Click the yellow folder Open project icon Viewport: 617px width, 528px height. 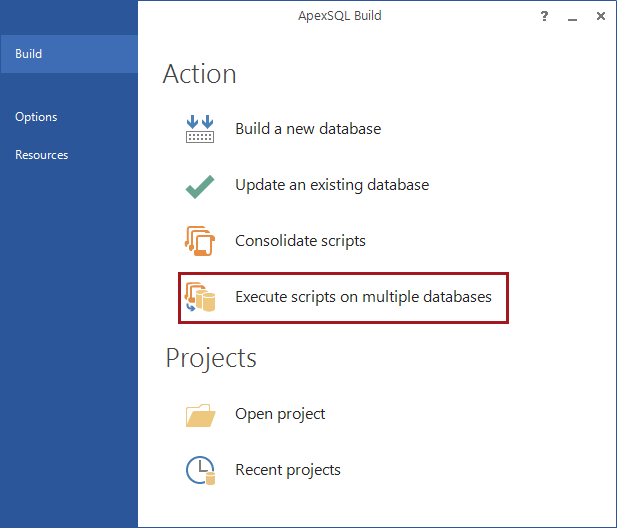tap(200, 415)
